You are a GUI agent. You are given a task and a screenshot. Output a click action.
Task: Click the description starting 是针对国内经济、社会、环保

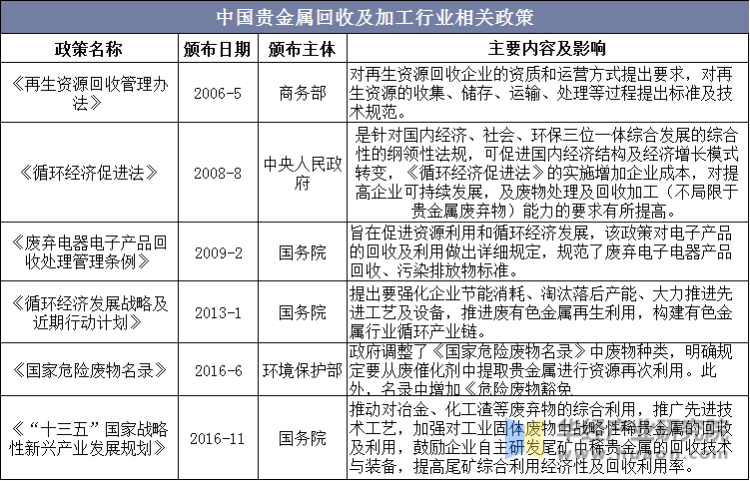point(546,173)
